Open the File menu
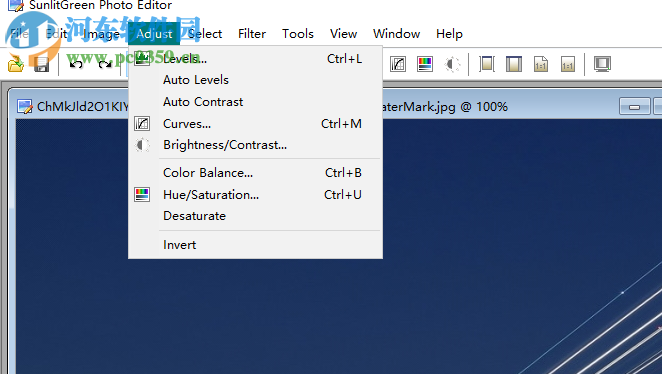 (x=19, y=34)
